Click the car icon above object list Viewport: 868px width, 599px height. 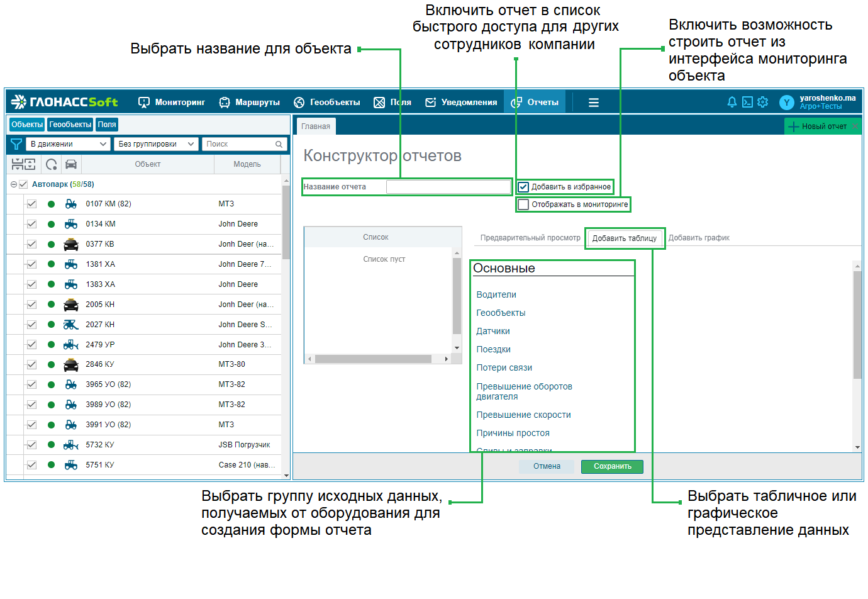(71, 164)
